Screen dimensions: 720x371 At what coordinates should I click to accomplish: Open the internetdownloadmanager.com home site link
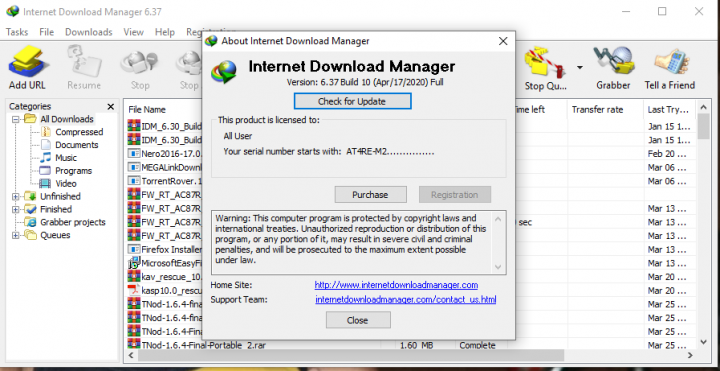(396, 285)
